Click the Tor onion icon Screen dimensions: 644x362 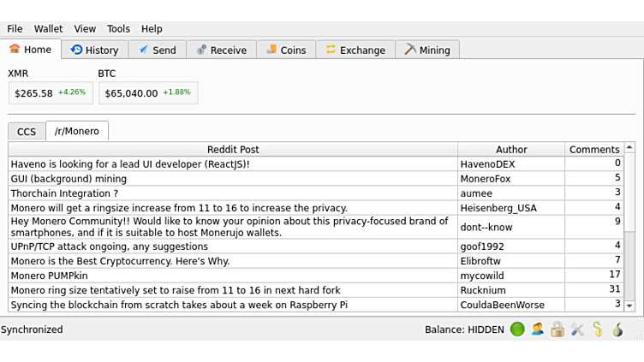coord(617,329)
